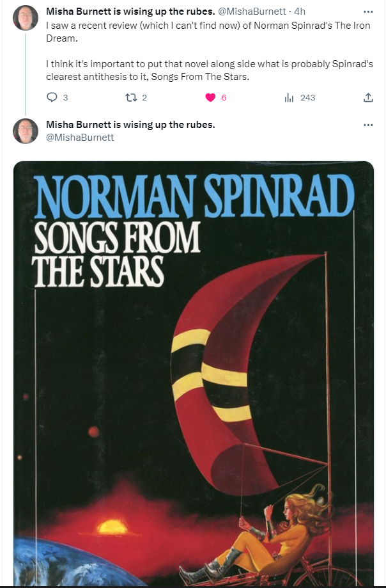Screen dimensions: 386x588
Task: Open three-dot menu on second tweet
Action: pyautogui.click(x=368, y=125)
